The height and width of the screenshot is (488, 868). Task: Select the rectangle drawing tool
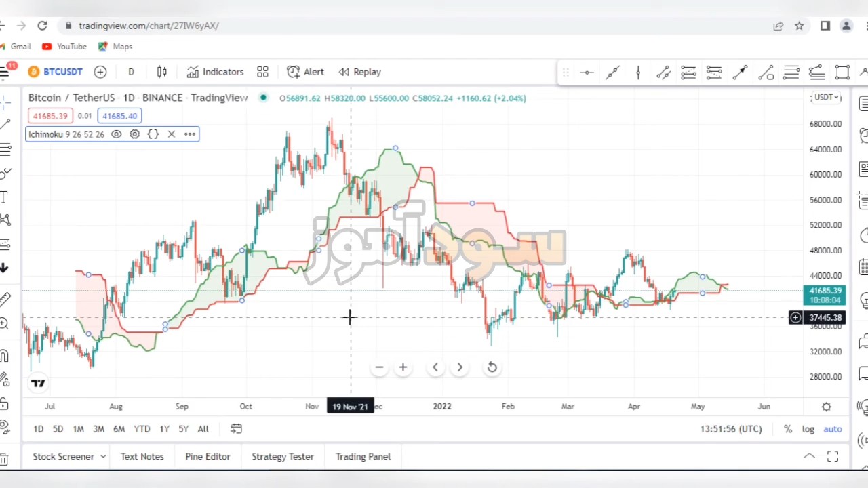[x=842, y=72]
